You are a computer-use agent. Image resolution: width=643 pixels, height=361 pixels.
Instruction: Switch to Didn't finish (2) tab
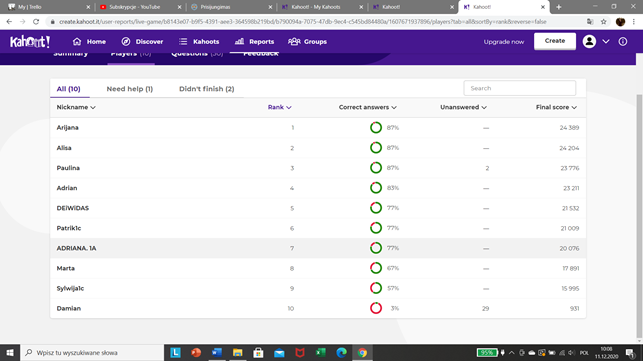(206, 89)
